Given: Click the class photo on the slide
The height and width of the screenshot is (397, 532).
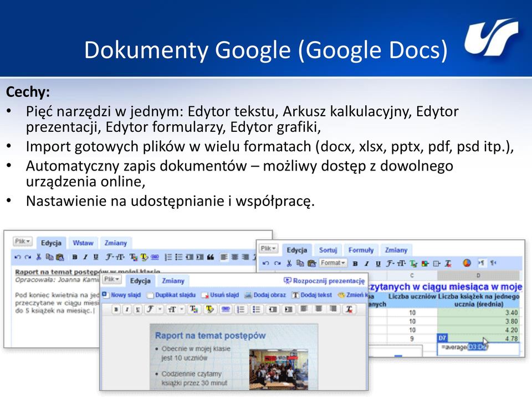Looking at the screenshot, I should 279,369.
